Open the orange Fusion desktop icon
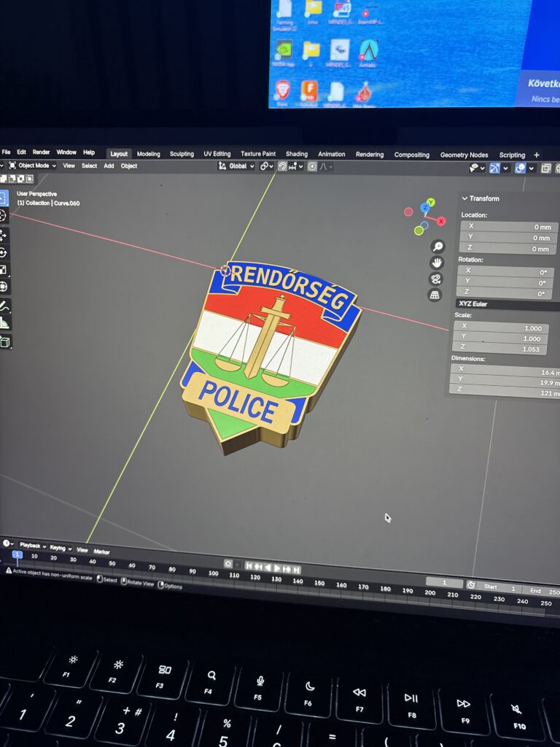This screenshot has height=747, width=560. tap(308, 90)
